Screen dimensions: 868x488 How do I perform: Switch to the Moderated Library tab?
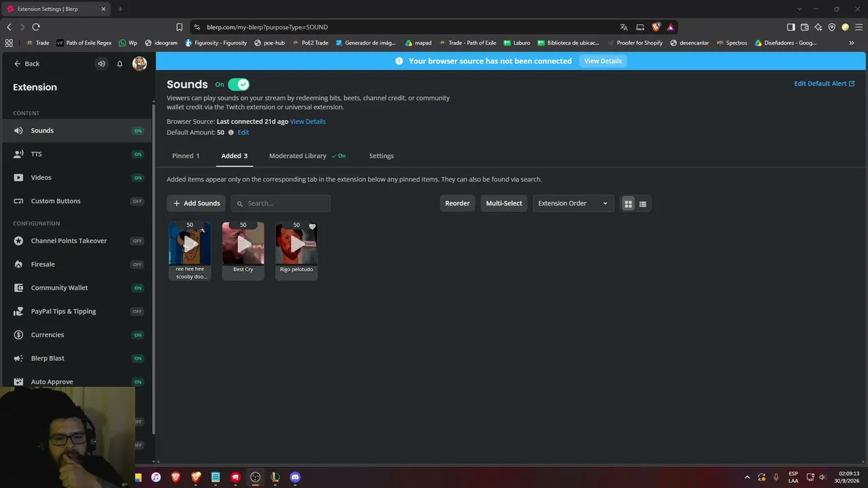click(307, 156)
